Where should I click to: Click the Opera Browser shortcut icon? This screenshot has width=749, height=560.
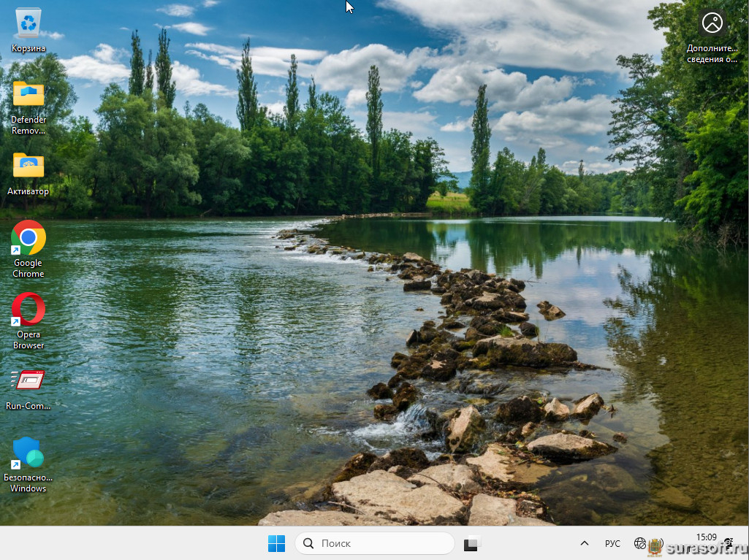pyautogui.click(x=28, y=310)
